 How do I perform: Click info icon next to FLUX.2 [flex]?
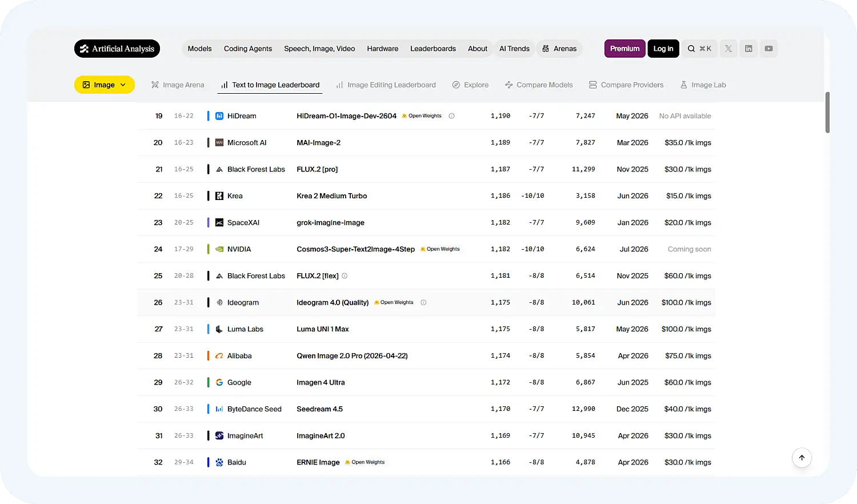point(345,276)
